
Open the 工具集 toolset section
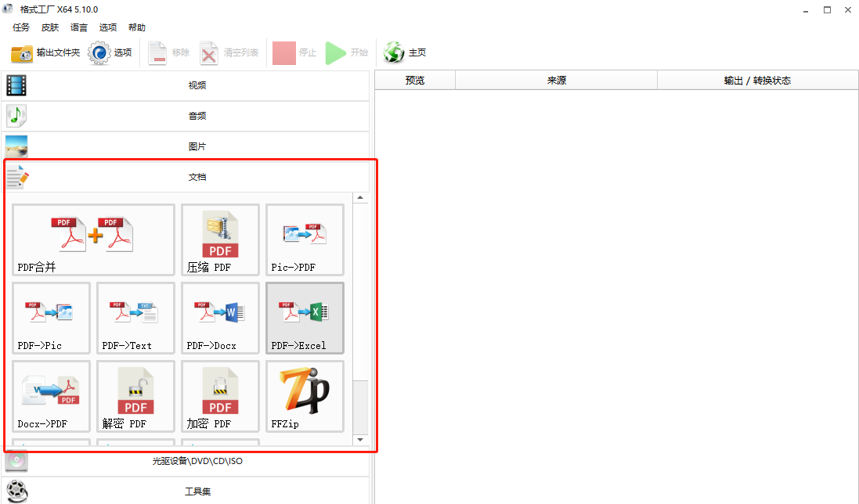[197, 491]
